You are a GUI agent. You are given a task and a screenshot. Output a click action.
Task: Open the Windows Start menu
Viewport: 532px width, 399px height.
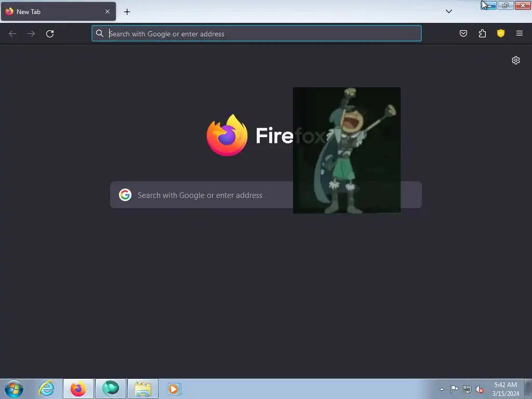point(14,389)
